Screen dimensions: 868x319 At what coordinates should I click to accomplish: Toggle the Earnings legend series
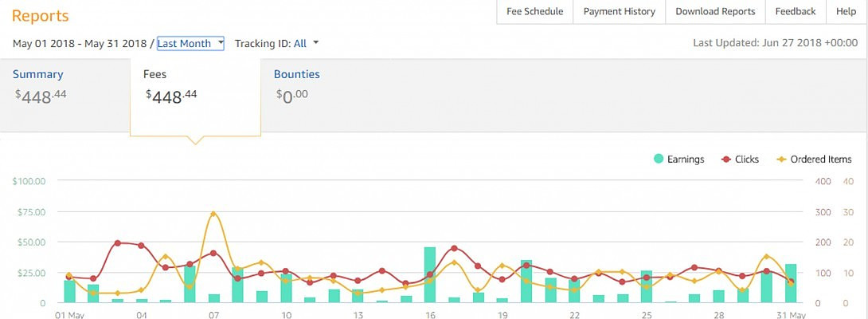(x=678, y=159)
